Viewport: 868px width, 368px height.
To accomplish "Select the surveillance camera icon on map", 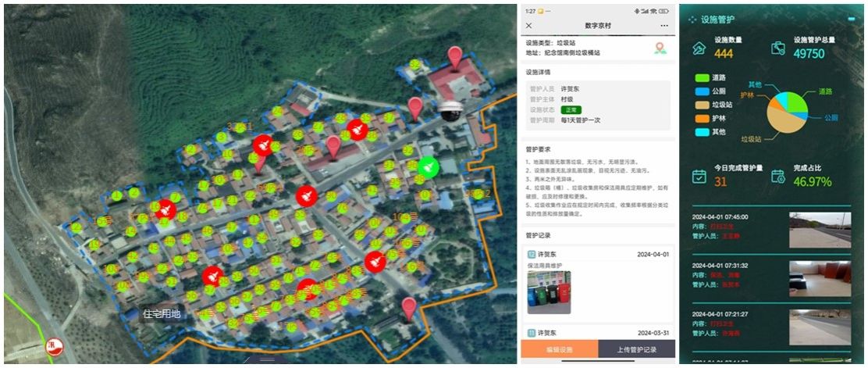I will [450, 112].
